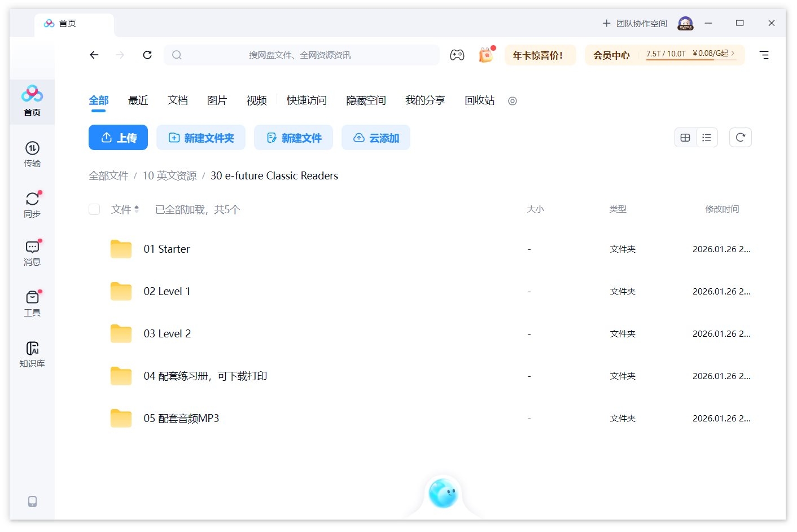Switch to the 图片 tab
Viewport: 797px width, 532px height.
[217, 100]
